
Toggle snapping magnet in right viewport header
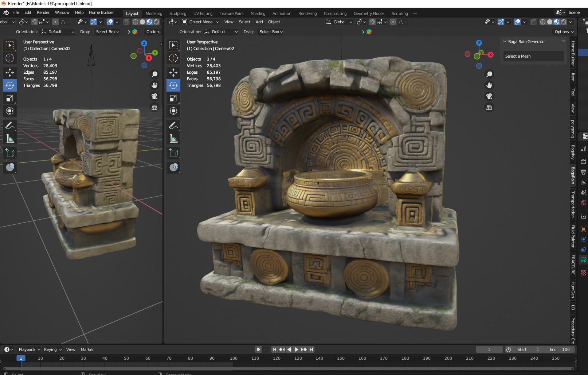tap(372, 22)
